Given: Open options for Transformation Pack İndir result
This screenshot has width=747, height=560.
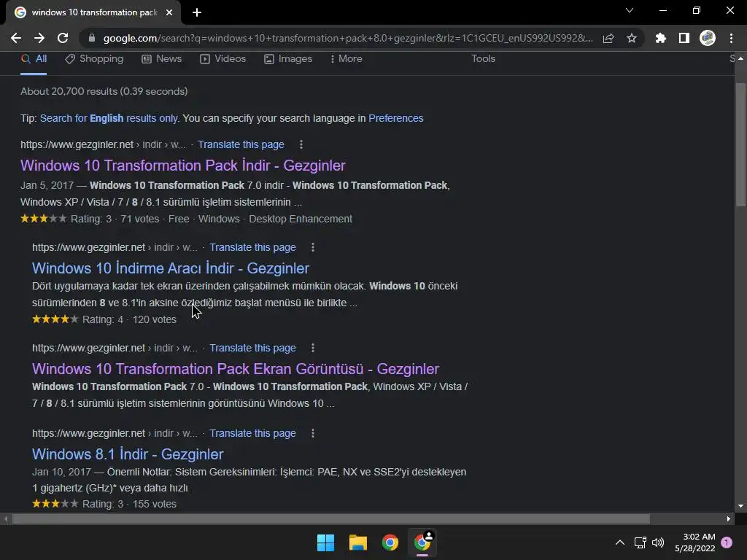Looking at the screenshot, I should tap(301, 144).
